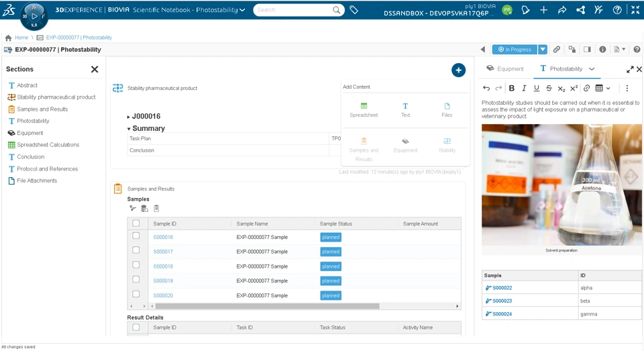Toggle the side panel layout icon
The image size is (644, 351).
(x=588, y=49)
